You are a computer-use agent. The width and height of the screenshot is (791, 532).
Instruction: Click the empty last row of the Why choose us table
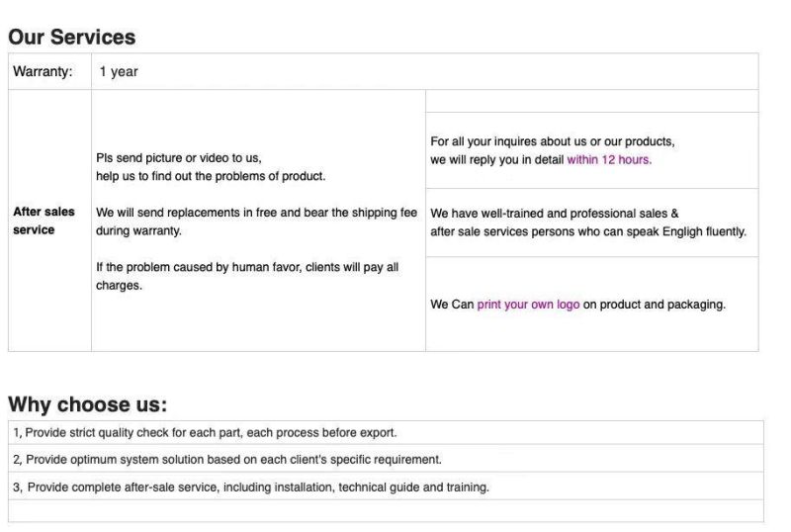click(x=386, y=511)
